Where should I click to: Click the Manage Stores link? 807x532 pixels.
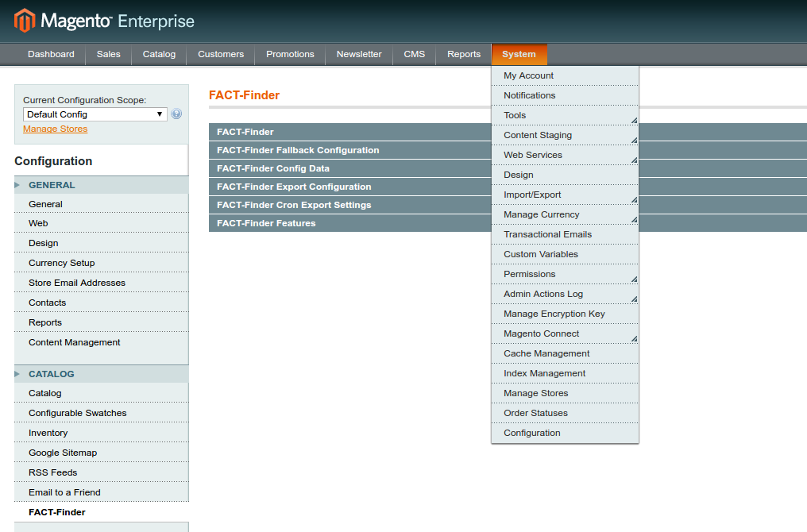(55, 128)
